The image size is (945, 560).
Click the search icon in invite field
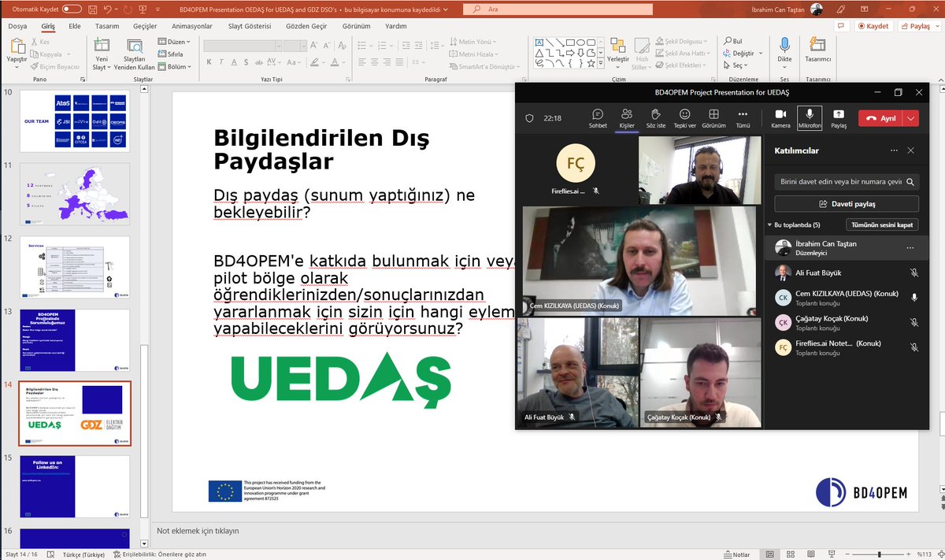click(x=910, y=181)
